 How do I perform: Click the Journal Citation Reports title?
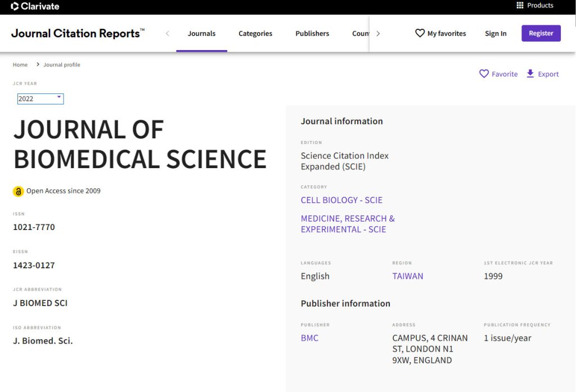78,33
